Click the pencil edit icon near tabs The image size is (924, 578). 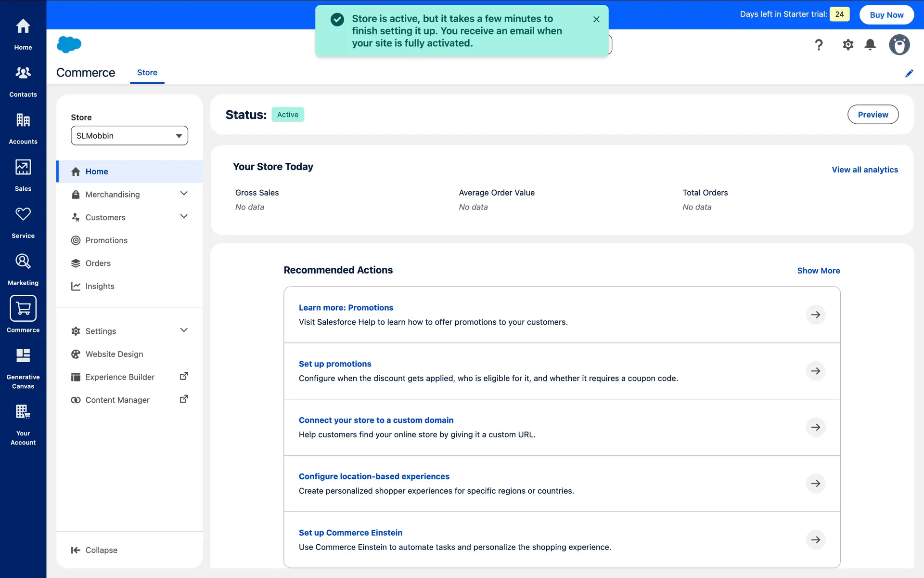click(909, 73)
